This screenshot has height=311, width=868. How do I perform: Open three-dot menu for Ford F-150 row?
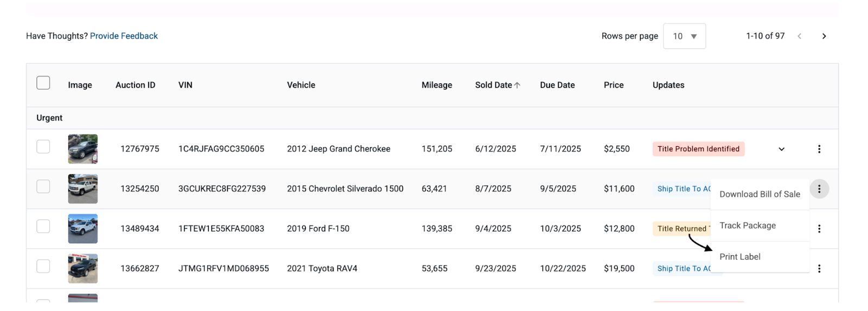(x=819, y=229)
